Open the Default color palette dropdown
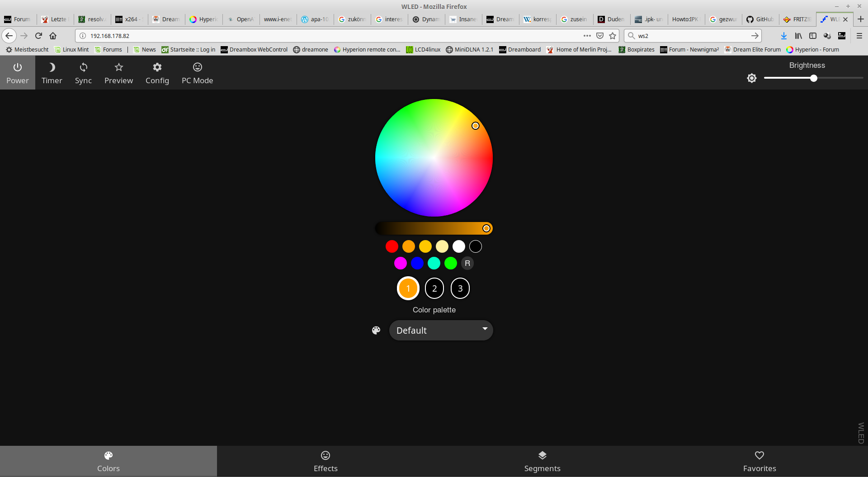Screen dimensions: 868x477 click(x=441, y=331)
